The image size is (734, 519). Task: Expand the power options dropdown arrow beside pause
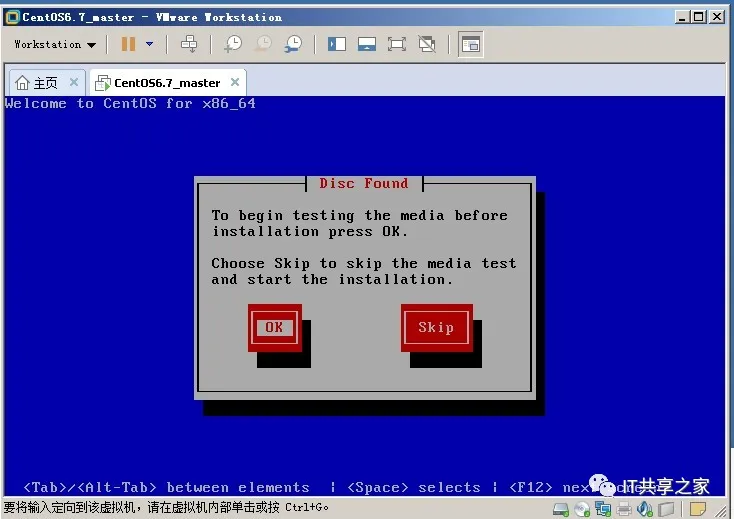pyautogui.click(x=149, y=44)
